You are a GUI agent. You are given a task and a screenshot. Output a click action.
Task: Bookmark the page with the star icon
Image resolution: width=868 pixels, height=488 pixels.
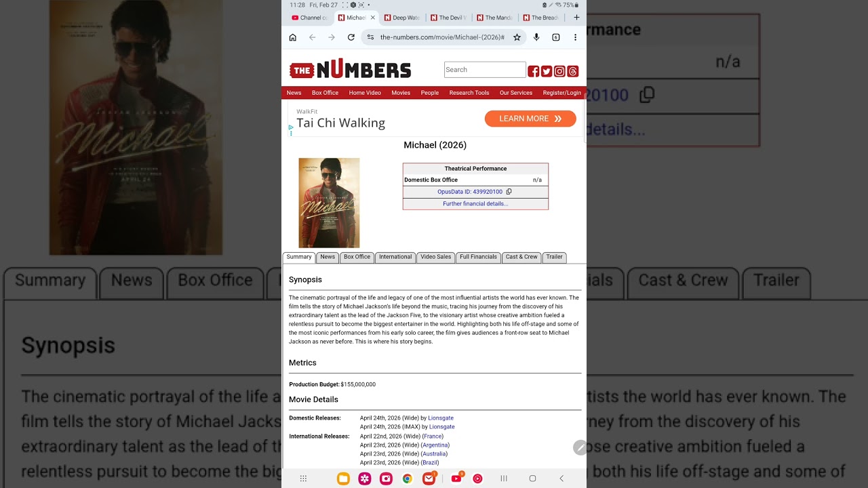(x=517, y=37)
